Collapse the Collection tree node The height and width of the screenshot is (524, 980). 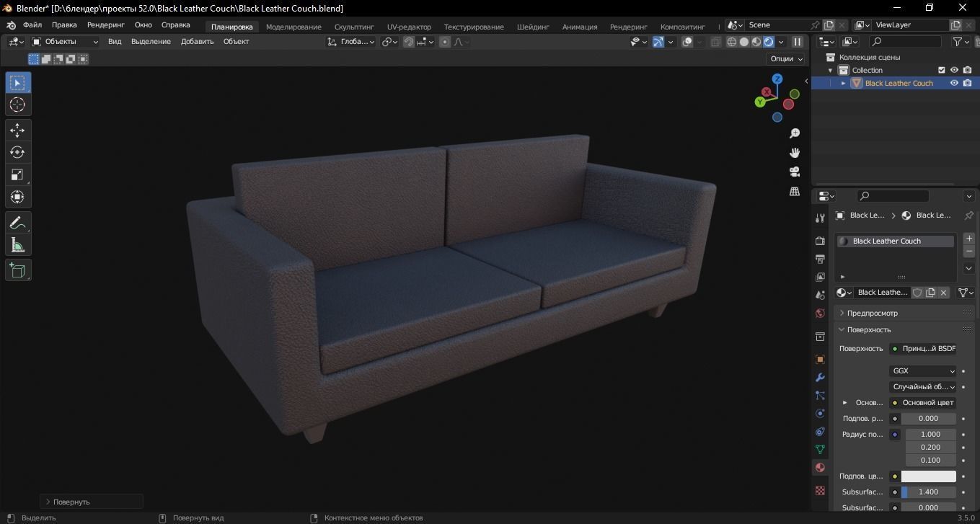831,70
